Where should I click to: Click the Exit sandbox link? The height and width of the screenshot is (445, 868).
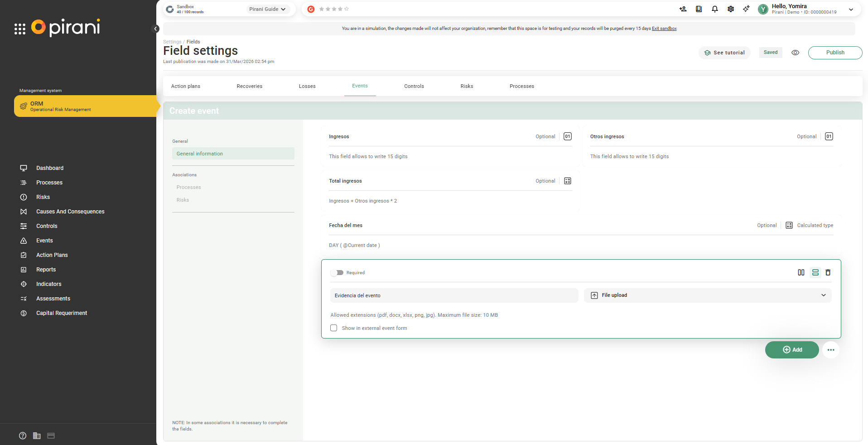click(x=664, y=29)
